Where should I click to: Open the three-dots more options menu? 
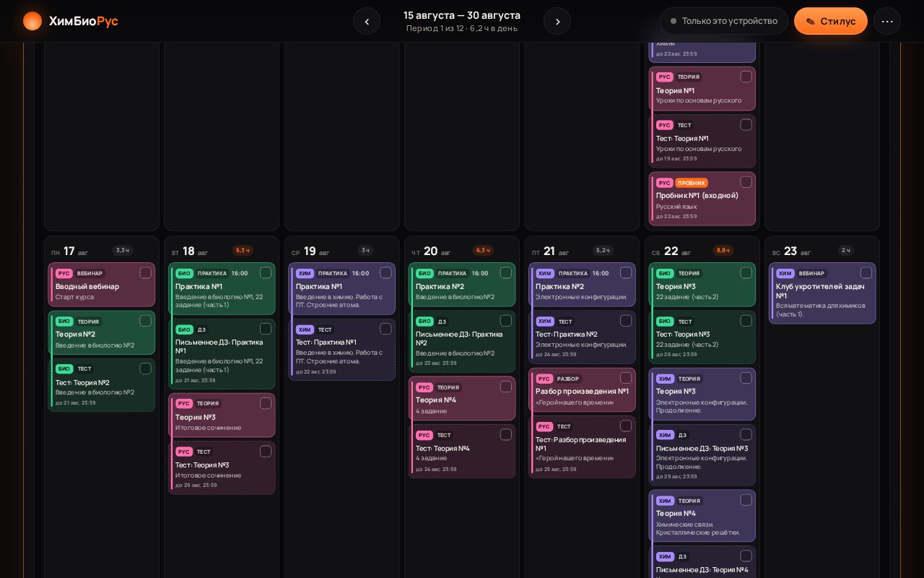pyautogui.click(x=887, y=21)
